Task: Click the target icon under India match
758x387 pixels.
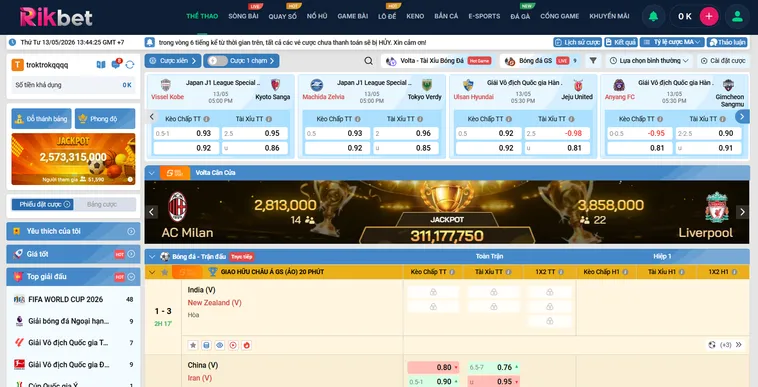Action: (233, 345)
